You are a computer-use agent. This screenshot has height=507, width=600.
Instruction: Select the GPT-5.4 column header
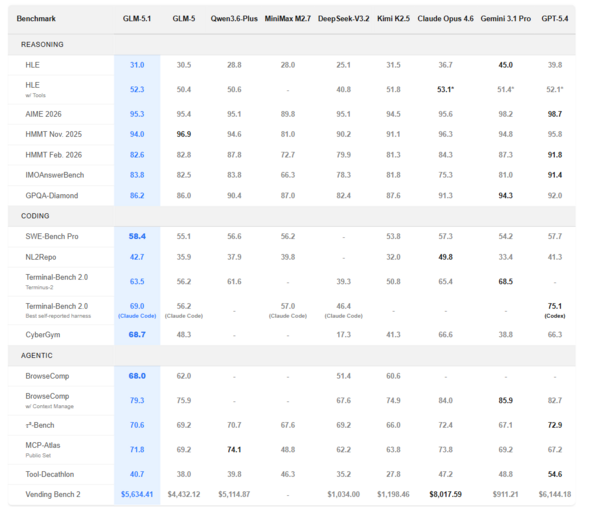[x=554, y=19]
